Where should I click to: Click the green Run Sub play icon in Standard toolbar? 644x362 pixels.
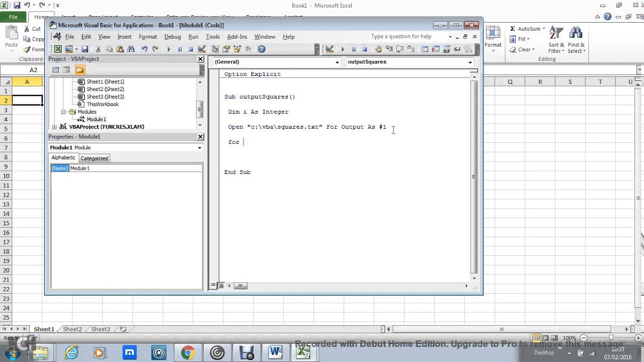[x=169, y=49]
